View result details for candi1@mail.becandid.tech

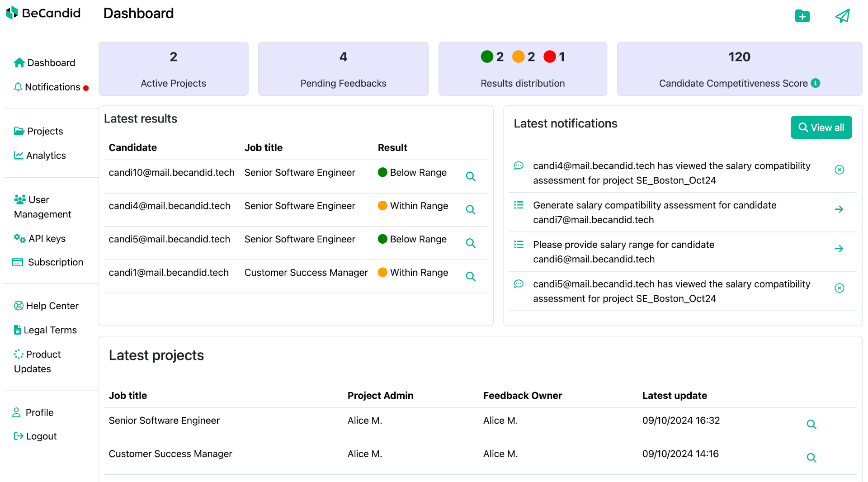click(x=471, y=276)
